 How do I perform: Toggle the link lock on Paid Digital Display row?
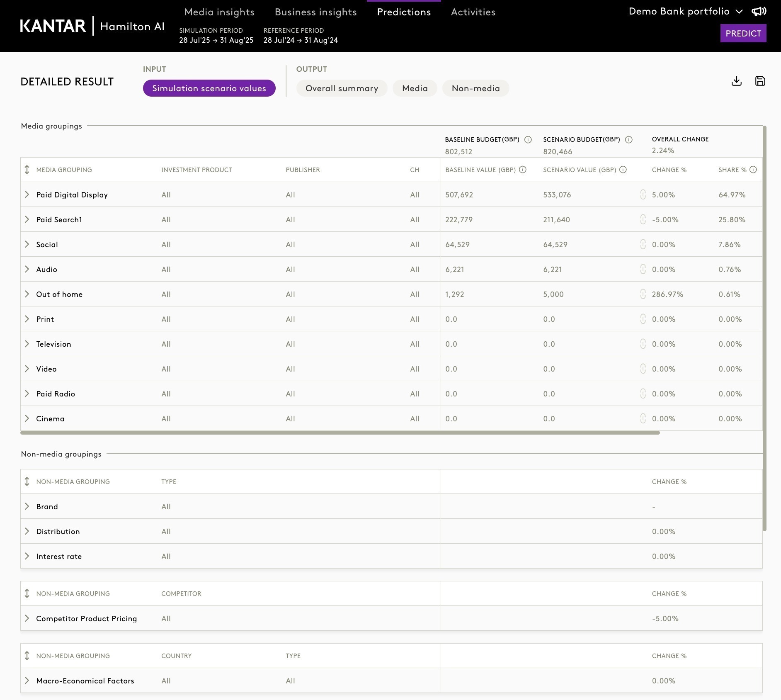point(643,194)
